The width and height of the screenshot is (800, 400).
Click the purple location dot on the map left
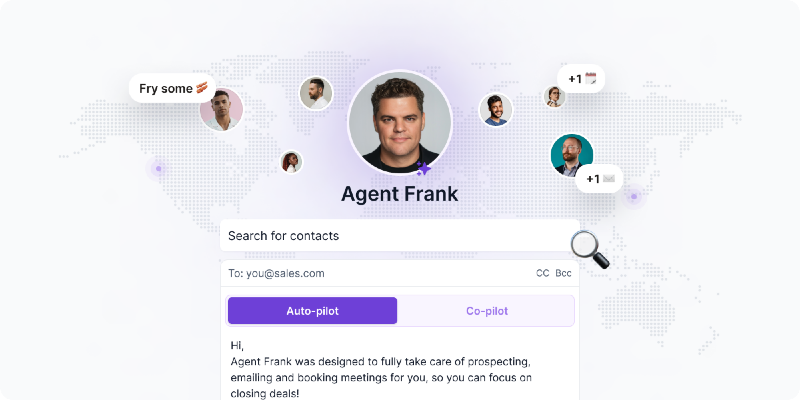tap(159, 168)
